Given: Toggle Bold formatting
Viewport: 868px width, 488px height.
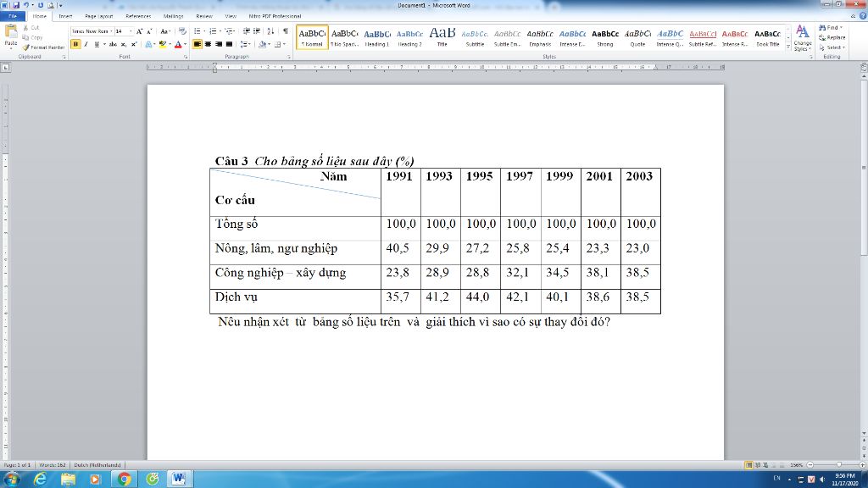Looking at the screenshot, I should point(75,44).
